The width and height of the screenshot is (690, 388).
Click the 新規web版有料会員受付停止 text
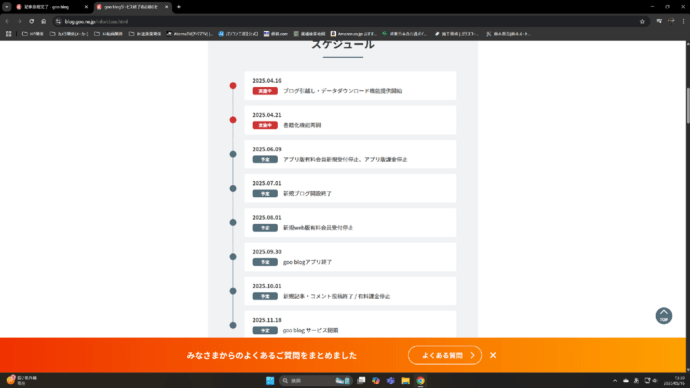[318, 228]
